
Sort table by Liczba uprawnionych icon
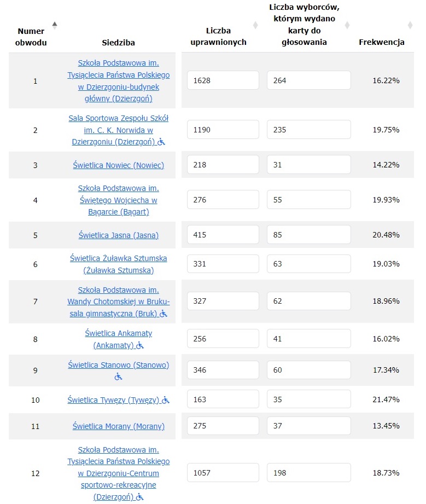coord(255,25)
